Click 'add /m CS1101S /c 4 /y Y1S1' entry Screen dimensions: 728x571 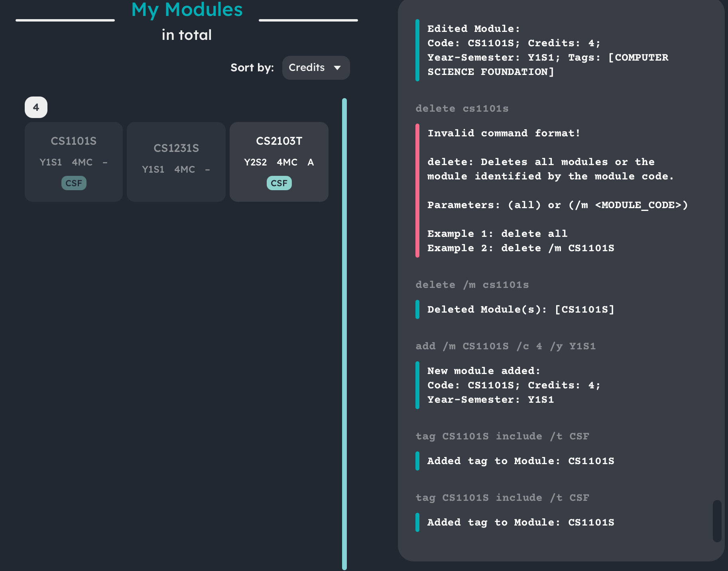click(x=506, y=346)
